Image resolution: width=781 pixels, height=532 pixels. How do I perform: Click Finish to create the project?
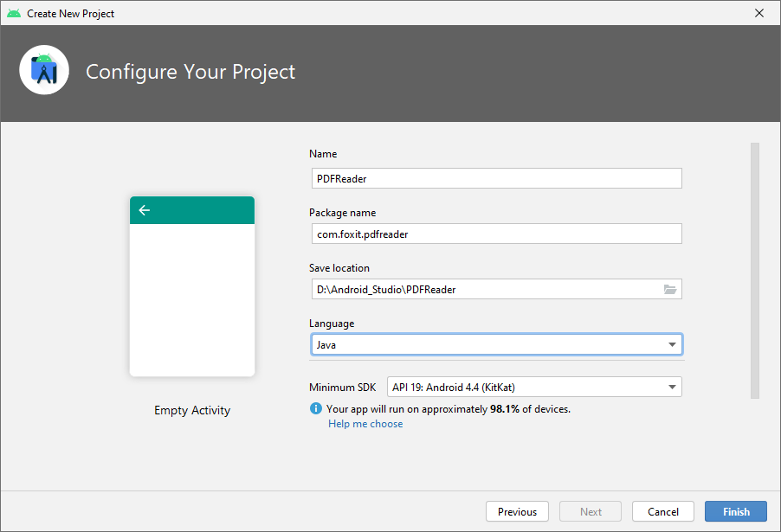[735, 512]
